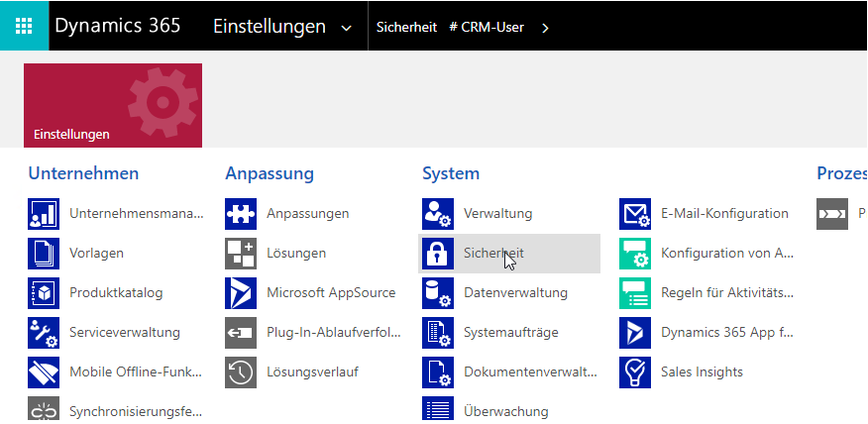
Task: Click the Sales Insights icon
Action: click(x=635, y=372)
